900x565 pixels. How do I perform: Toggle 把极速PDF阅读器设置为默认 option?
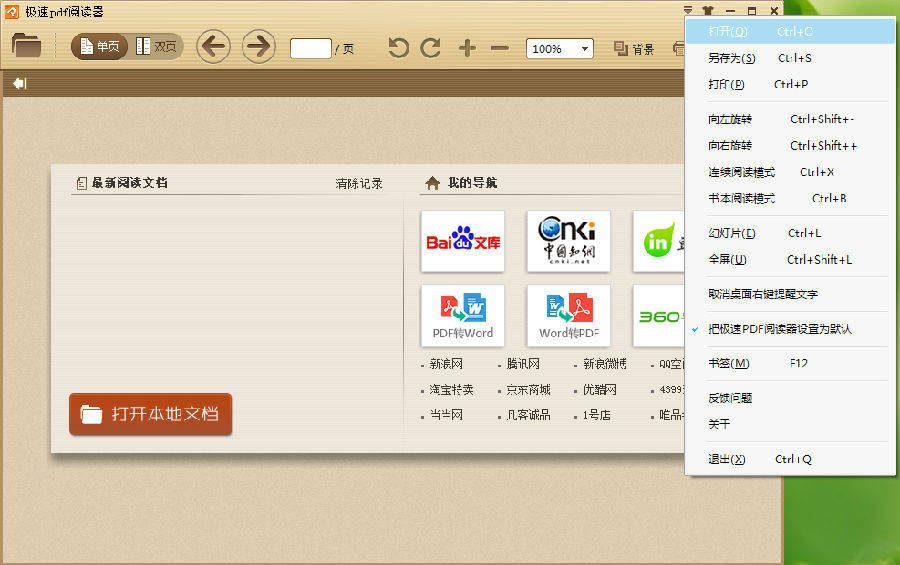point(780,329)
